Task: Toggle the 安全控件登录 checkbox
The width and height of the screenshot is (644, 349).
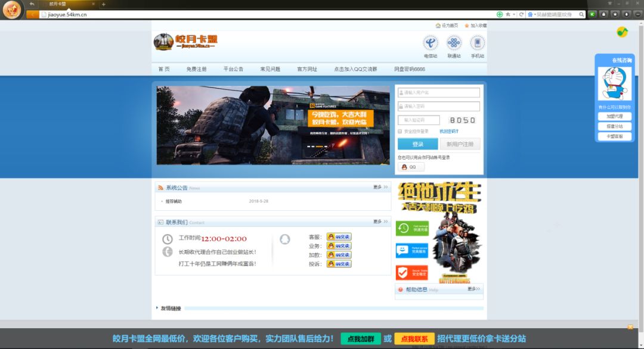Action: tap(400, 131)
